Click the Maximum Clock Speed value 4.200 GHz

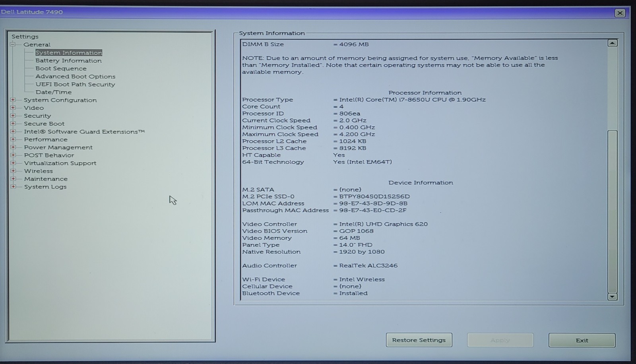pyautogui.click(x=357, y=134)
